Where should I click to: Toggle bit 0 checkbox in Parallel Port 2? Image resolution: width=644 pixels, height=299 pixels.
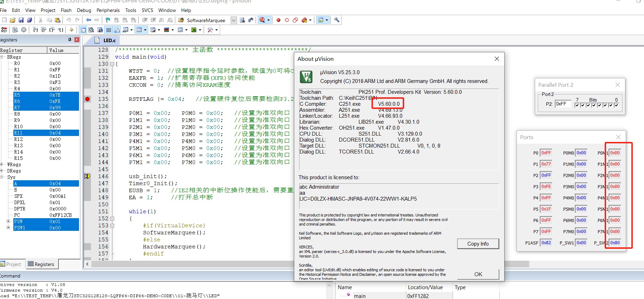616,105
